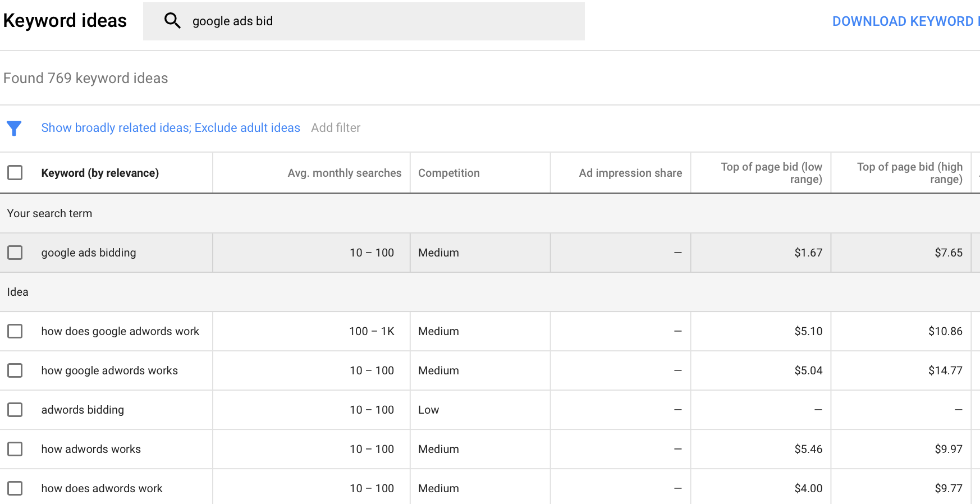Click the '100 – 1K' searches value
This screenshot has width=980, height=504.
pyautogui.click(x=372, y=331)
